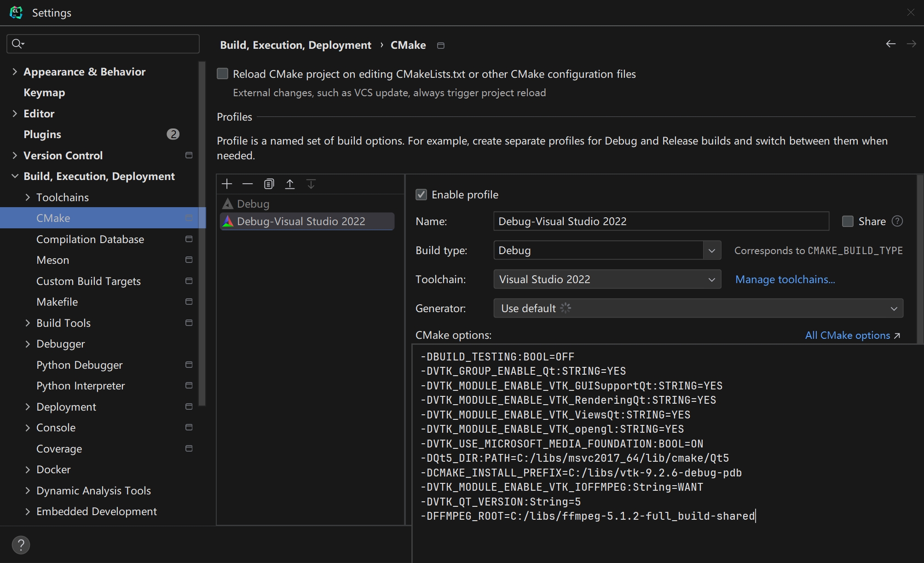The height and width of the screenshot is (563, 924).
Task: Click the search magnifier icon
Action: tap(17, 44)
